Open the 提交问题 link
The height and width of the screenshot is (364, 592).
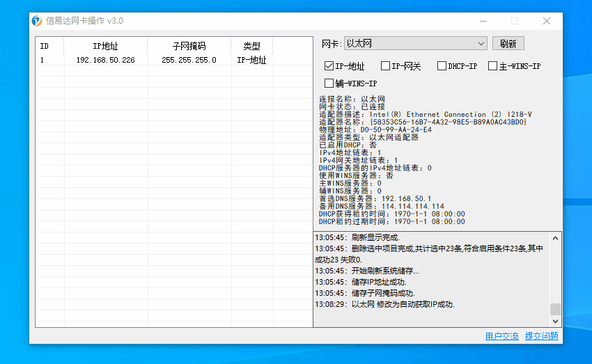point(541,336)
